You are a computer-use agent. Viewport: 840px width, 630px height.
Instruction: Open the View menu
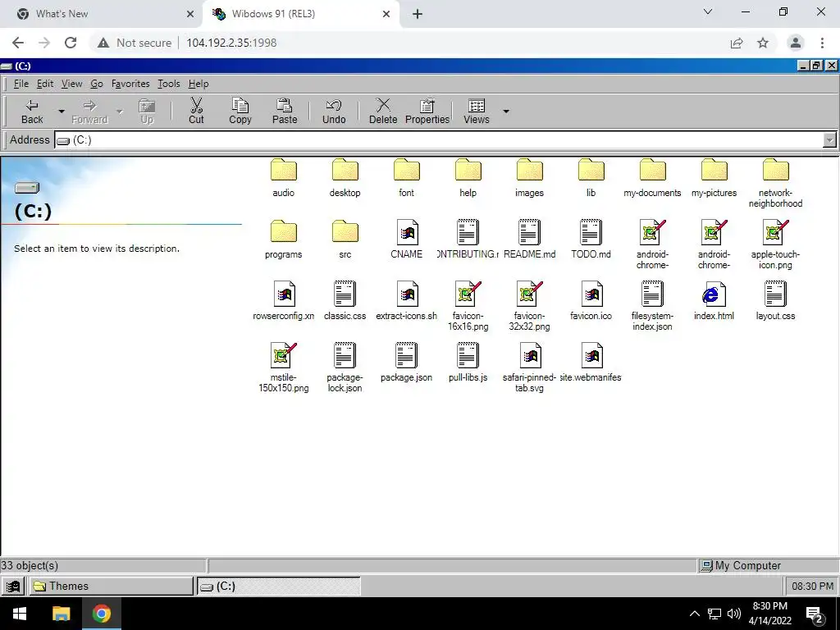(x=71, y=84)
